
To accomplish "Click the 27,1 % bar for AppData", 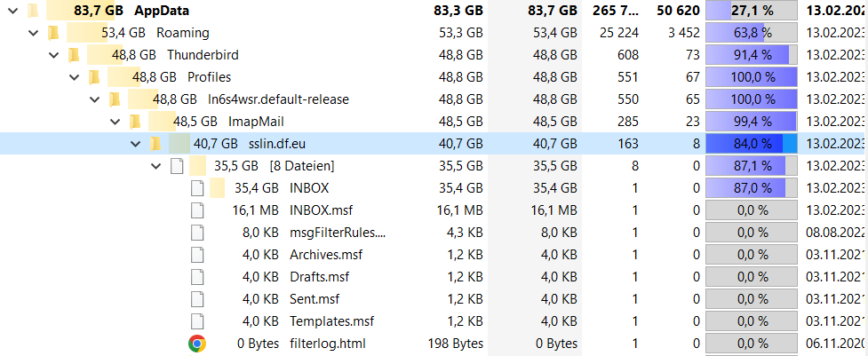I will pos(751,11).
